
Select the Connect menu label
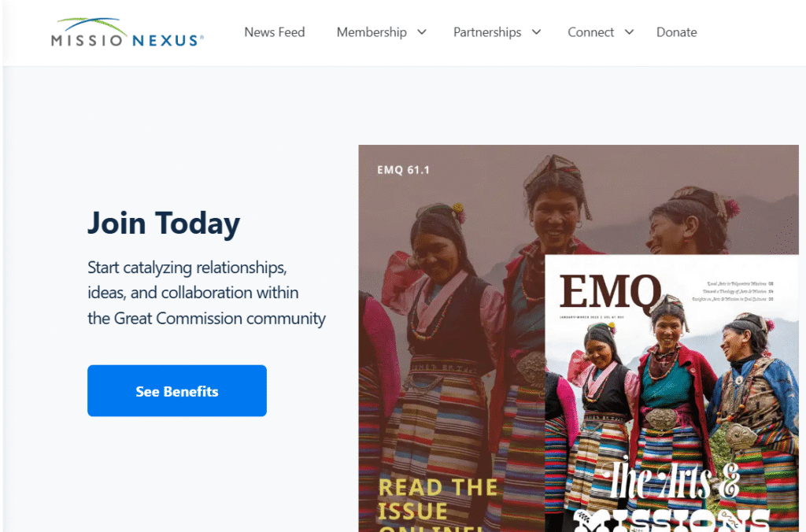click(x=590, y=32)
